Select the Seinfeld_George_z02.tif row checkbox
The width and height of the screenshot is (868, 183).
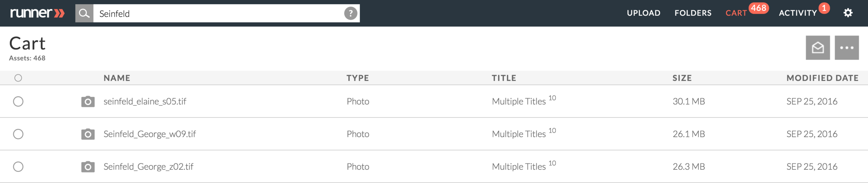tap(18, 167)
